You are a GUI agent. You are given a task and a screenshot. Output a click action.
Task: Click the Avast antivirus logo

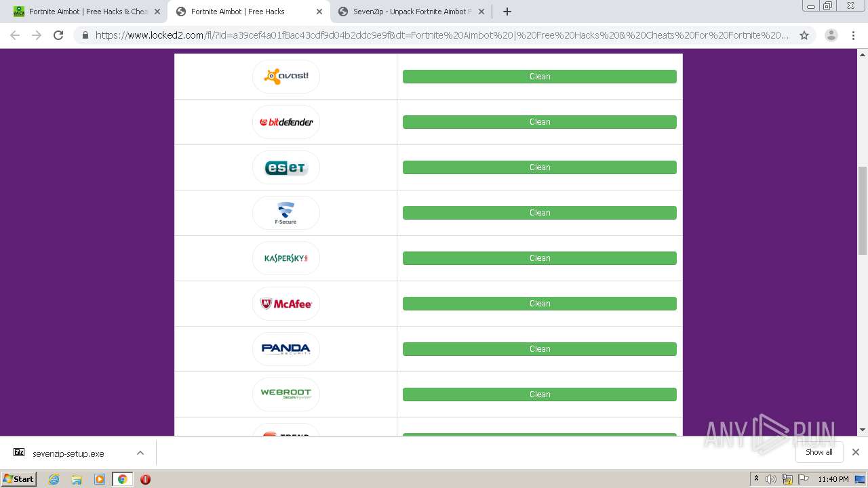(x=285, y=77)
